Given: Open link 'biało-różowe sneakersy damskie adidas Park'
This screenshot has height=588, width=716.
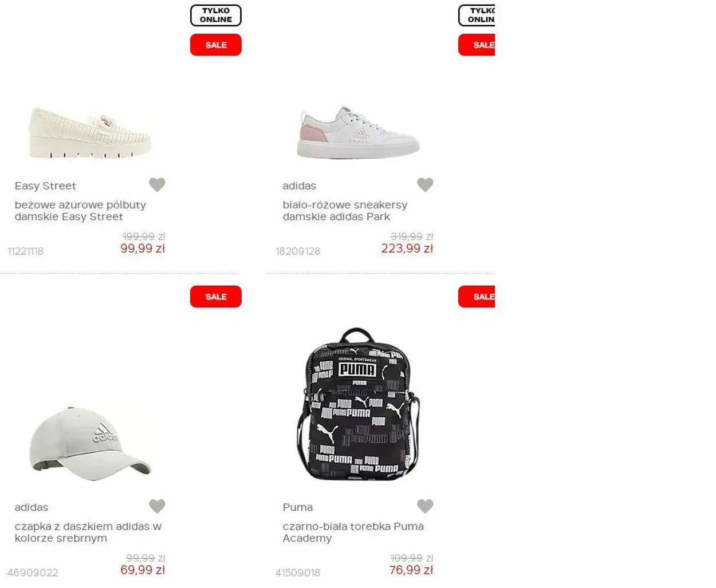Looking at the screenshot, I should click(345, 211).
